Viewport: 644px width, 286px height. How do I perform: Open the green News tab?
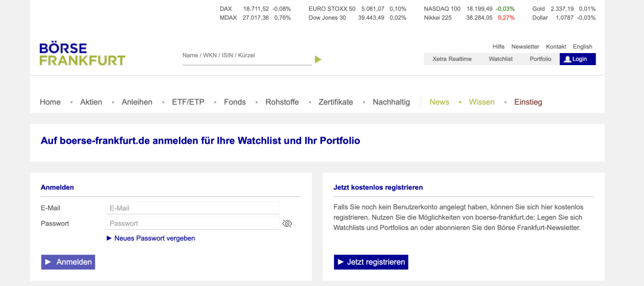coord(439,102)
